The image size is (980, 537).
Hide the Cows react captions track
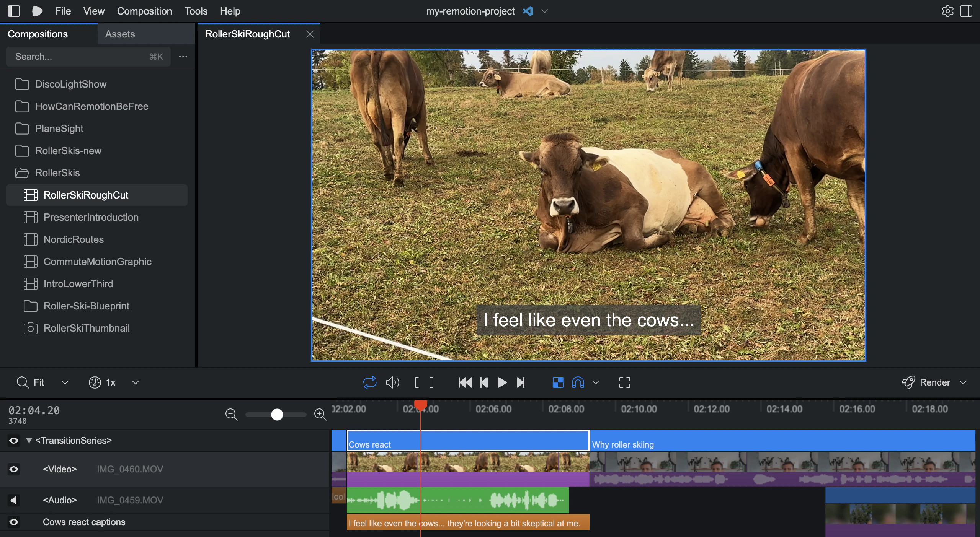coord(14,522)
